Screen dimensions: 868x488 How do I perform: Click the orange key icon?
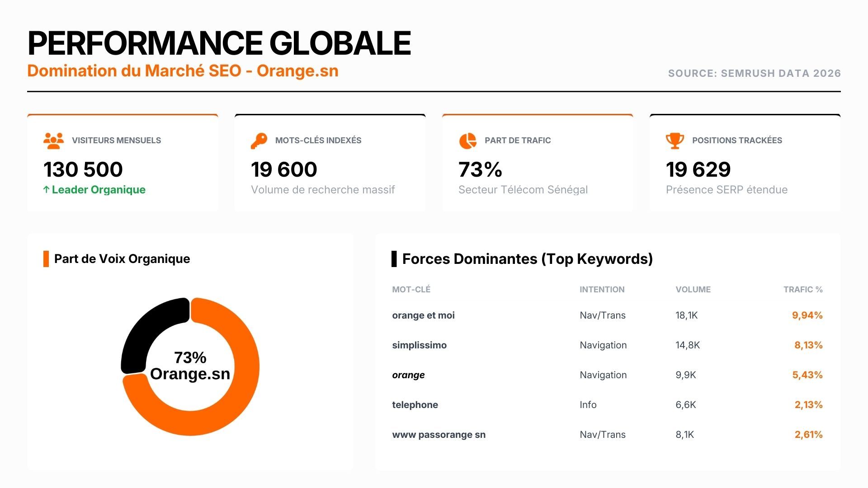[259, 141]
